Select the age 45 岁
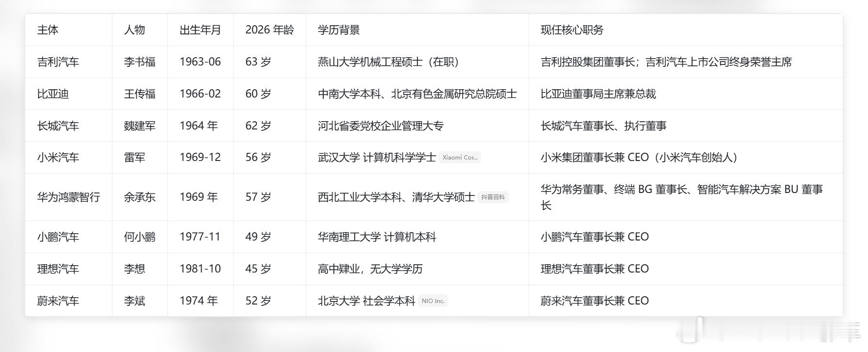The height and width of the screenshot is (352, 868). click(258, 269)
